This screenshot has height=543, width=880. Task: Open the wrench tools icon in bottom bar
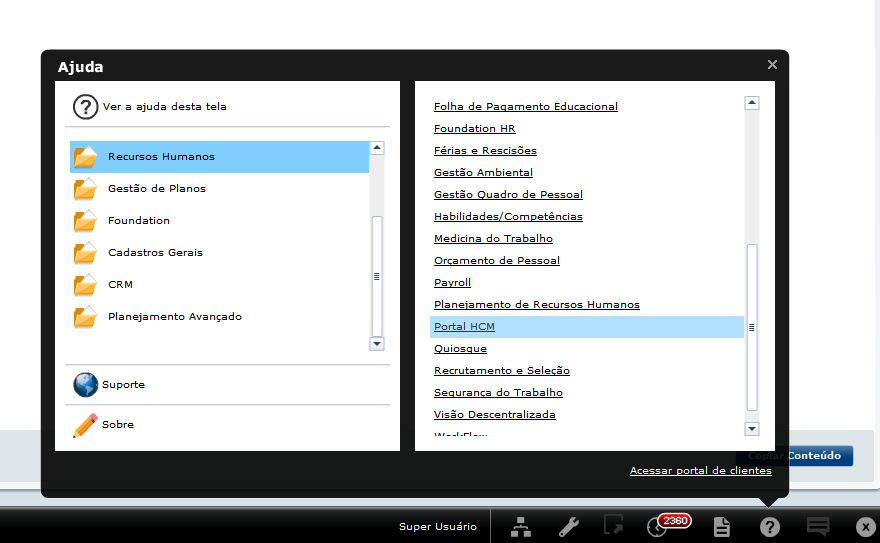(x=569, y=527)
